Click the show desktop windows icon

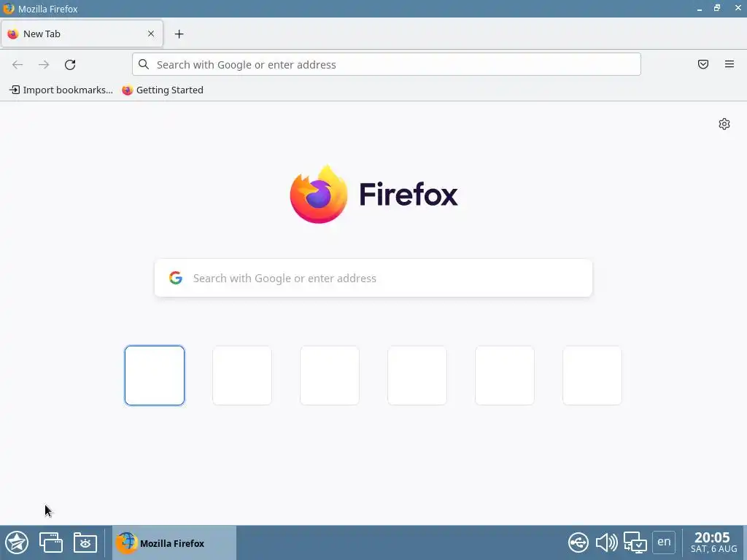(51, 542)
